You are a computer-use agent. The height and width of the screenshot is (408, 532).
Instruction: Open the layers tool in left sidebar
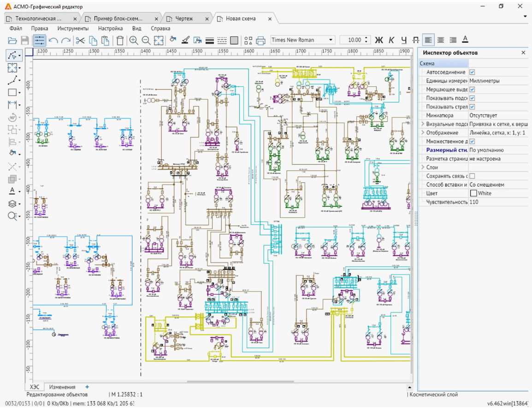pyautogui.click(x=13, y=204)
